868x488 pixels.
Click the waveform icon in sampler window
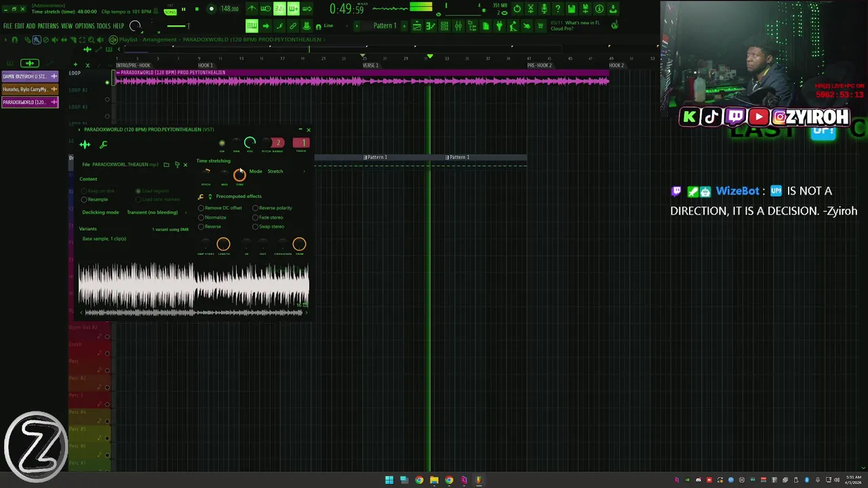(85, 144)
